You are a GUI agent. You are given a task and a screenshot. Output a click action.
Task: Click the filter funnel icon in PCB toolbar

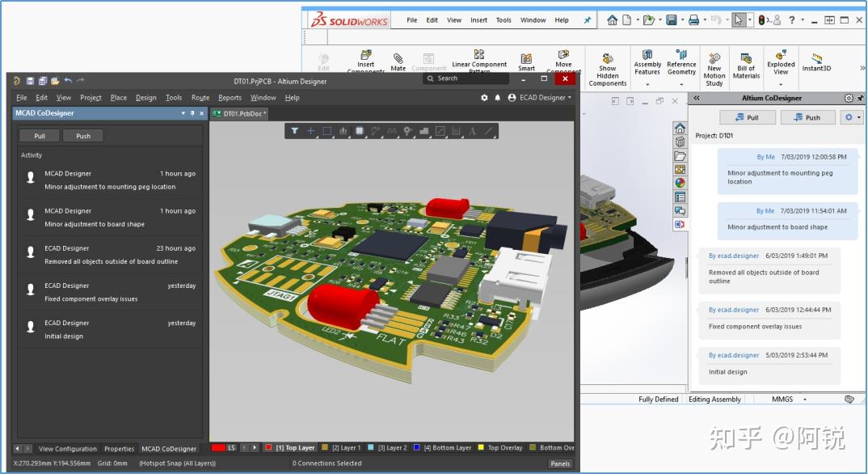click(295, 130)
